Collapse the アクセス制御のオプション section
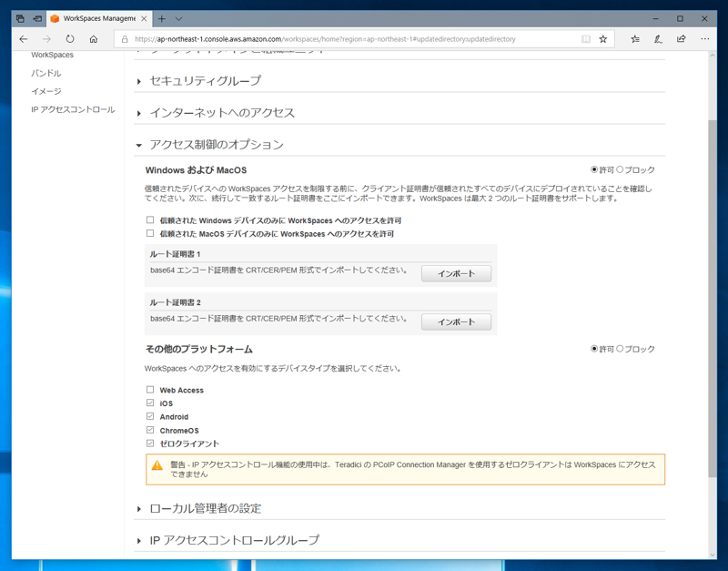The height and width of the screenshot is (571, 728). [x=217, y=145]
